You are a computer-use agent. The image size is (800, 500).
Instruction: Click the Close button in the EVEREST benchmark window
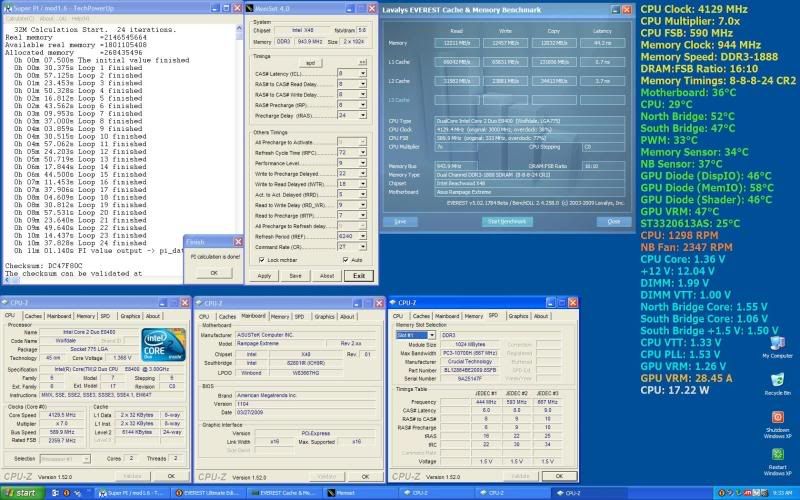[614, 221]
